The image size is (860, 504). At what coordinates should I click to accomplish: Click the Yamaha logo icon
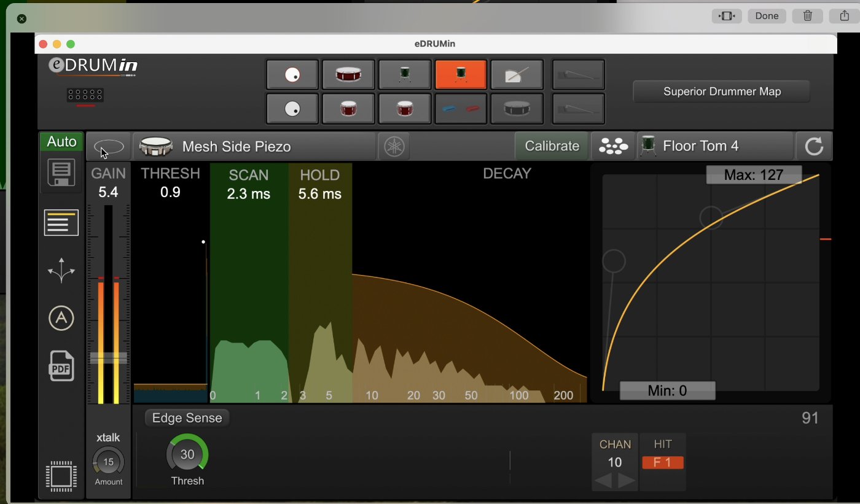394,146
